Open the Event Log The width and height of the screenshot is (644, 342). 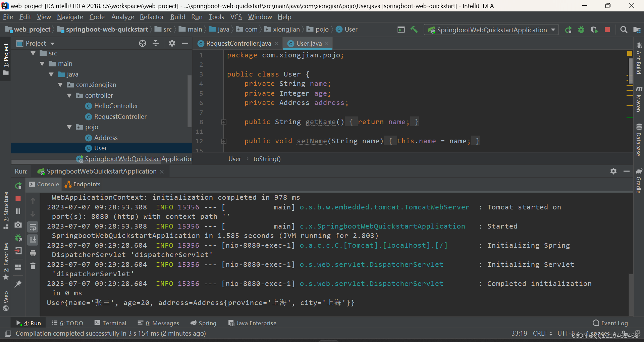tap(610, 323)
